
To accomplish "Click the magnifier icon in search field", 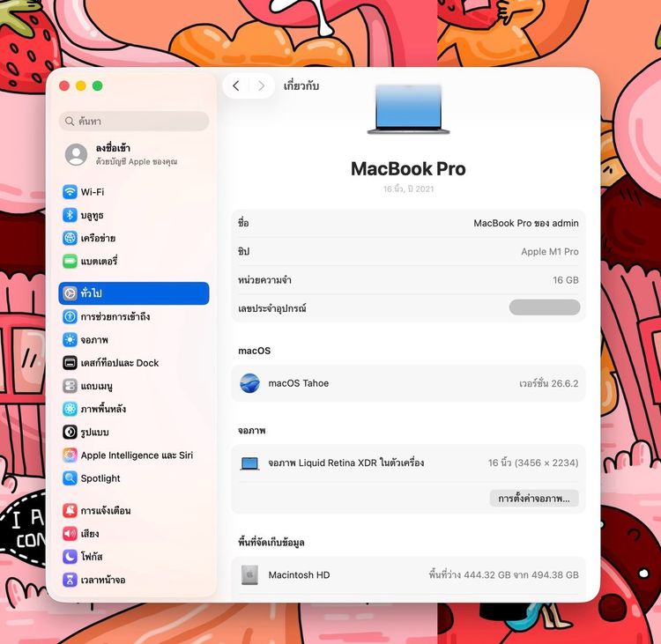I will pyautogui.click(x=70, y=122).
